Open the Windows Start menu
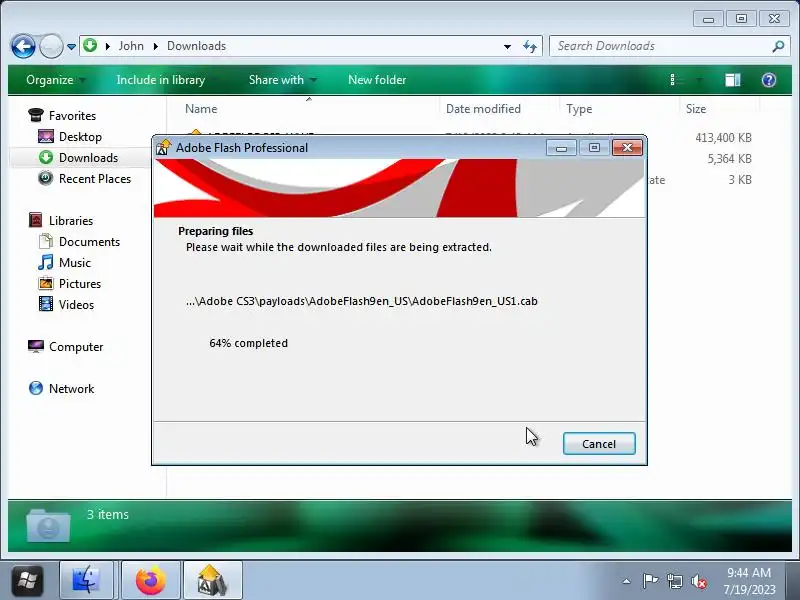 coord(27,581)
